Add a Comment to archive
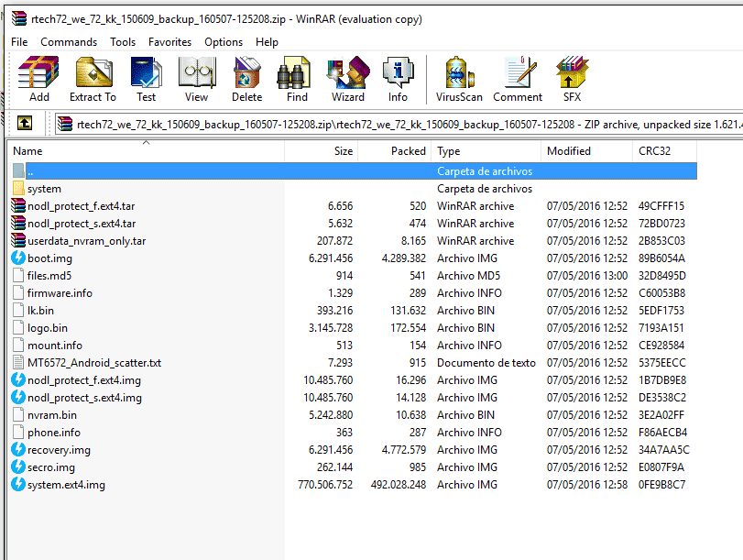The image size is (743, 560). (518, 79)
